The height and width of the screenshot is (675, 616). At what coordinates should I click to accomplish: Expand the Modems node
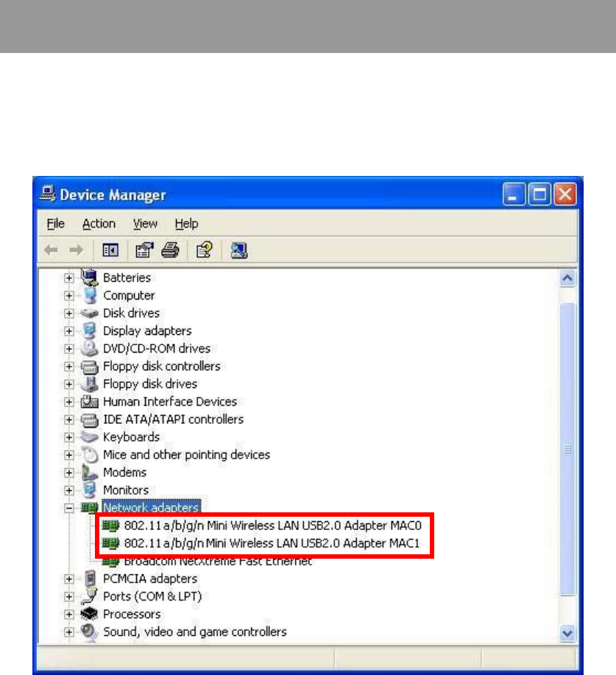point(69,473)
